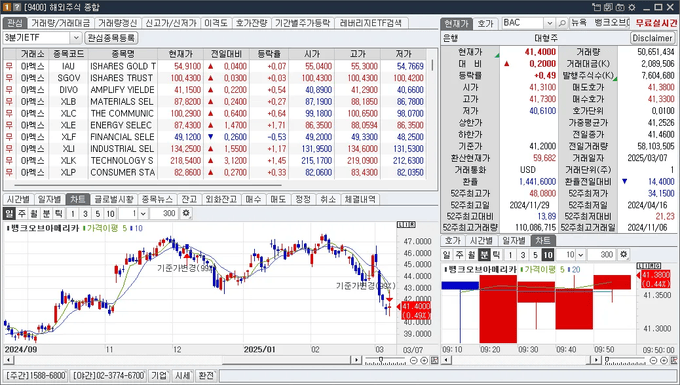Expand the 3분기ETF watchlist dropdown
The height and width of the screenshot is (385, 680).
point(75,38)
